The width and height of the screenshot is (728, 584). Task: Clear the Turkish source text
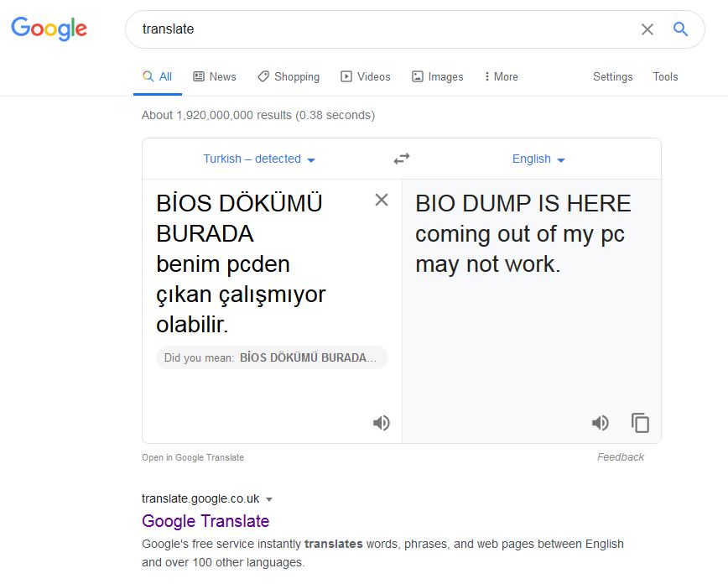[x=382, y=200]
